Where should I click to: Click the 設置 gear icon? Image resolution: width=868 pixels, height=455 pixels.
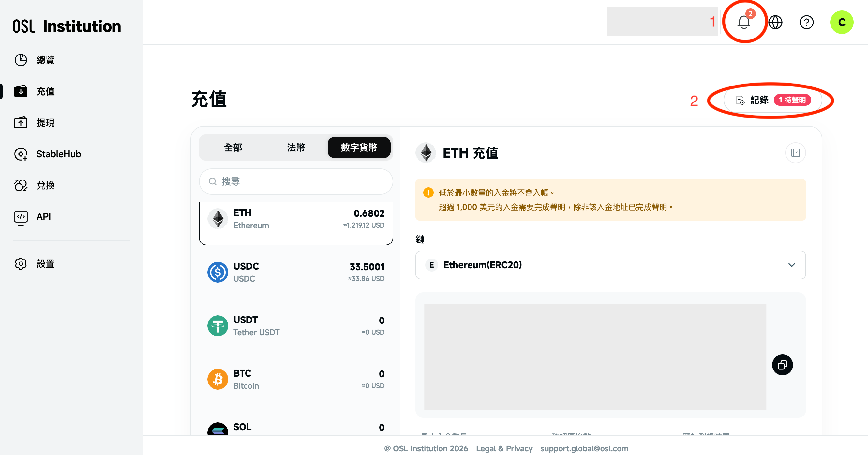point(21,264)
